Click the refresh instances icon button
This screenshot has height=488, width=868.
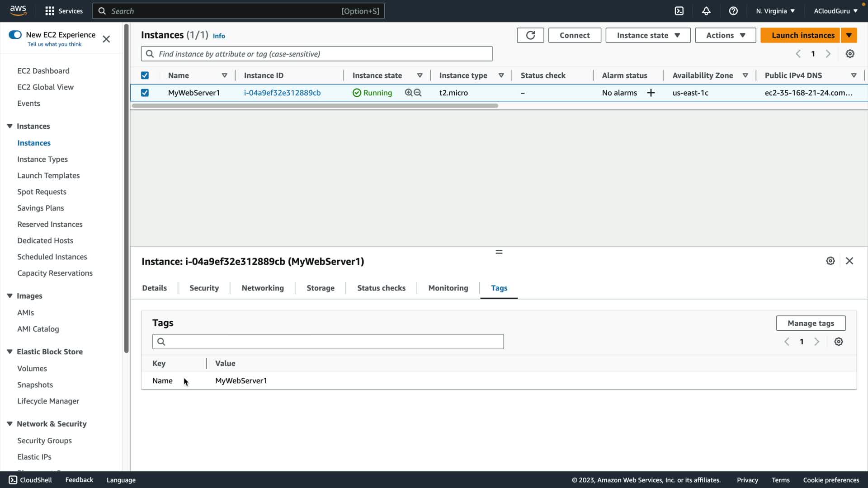tap(530, 35)
